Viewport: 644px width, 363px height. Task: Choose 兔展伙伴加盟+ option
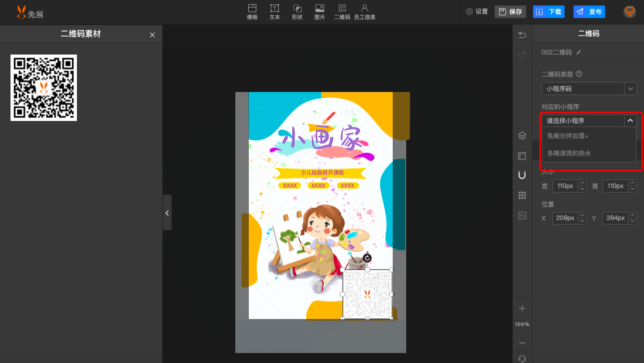[589, 136]
